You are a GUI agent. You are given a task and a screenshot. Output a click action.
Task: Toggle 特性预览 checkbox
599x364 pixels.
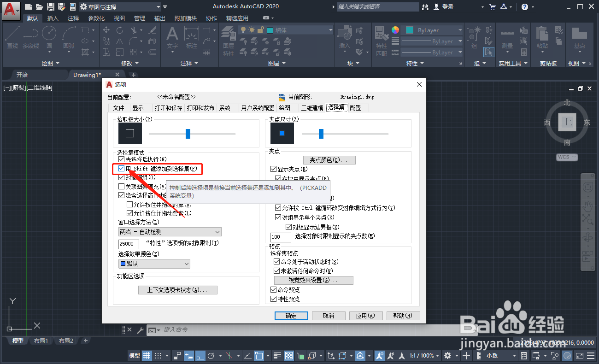(274, 299)
